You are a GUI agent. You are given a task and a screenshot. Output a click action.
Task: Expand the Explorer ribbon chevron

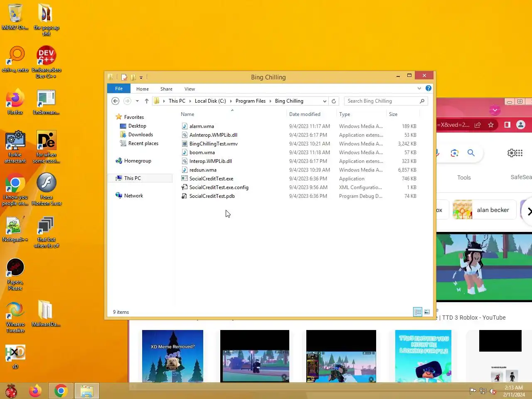pos(419,88)
